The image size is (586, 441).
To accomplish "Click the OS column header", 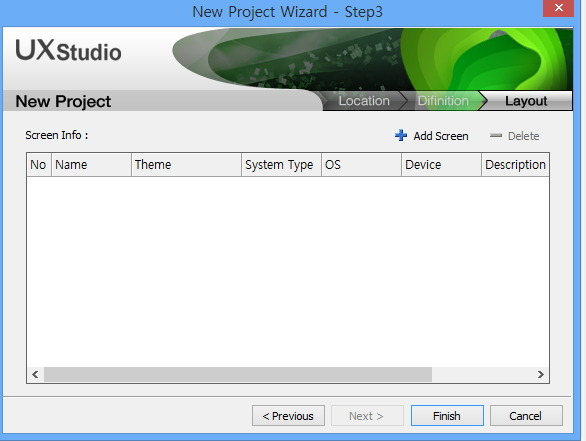I will point(361,164).
